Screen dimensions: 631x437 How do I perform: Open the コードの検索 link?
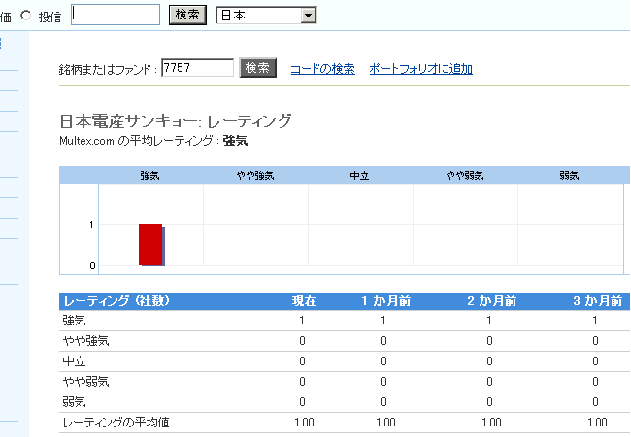coord(322,69)
